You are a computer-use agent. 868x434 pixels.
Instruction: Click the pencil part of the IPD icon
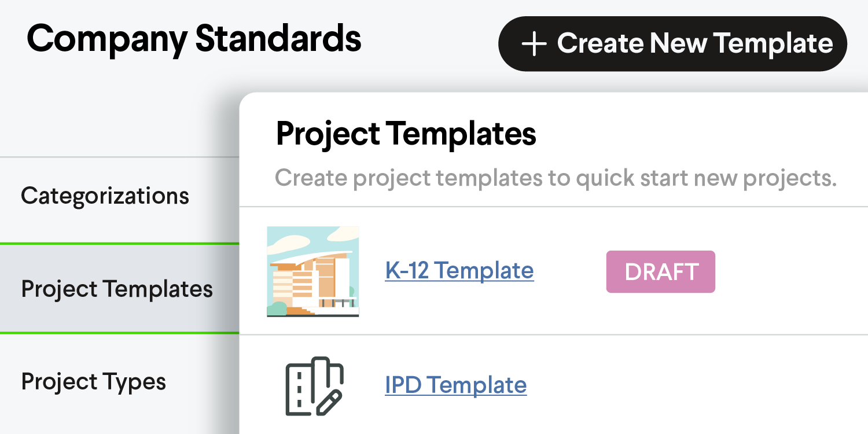tap(328, 403)
